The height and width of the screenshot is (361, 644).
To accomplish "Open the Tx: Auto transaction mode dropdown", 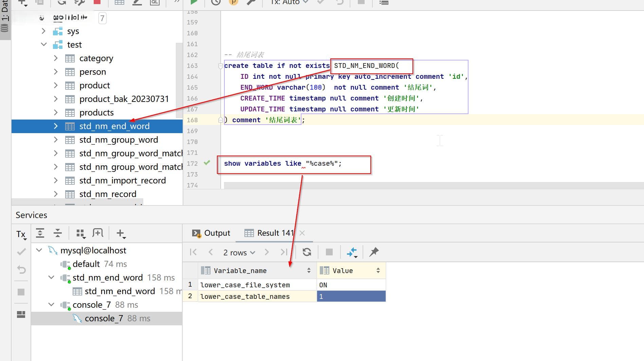I will click(x=289, y=2).
